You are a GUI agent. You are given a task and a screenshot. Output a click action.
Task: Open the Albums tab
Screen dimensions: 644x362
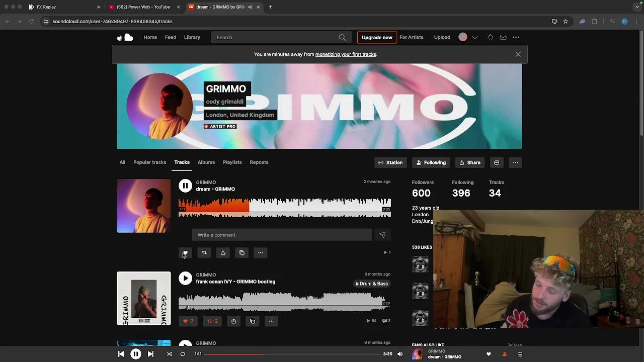click(206, 162)
